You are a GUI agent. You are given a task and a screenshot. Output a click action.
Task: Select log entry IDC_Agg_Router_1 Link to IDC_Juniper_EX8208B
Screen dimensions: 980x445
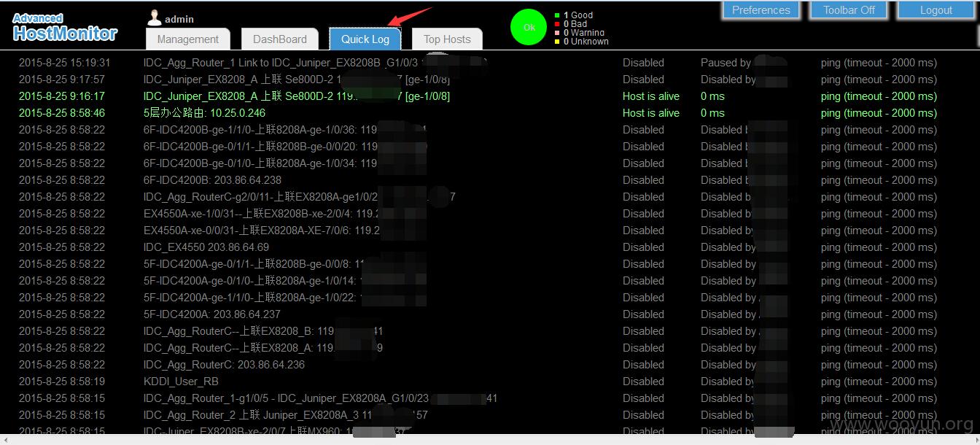[x=281, y=63]
